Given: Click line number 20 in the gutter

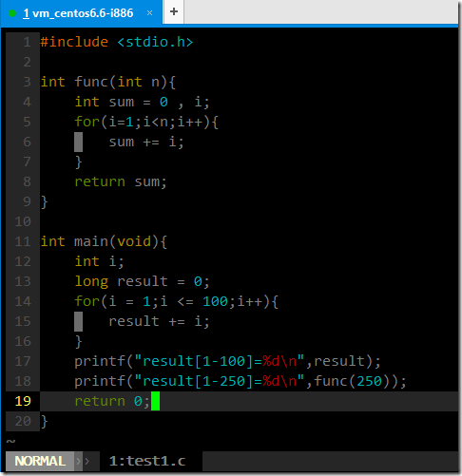Looking at the screenshot, I should point(23,421).
